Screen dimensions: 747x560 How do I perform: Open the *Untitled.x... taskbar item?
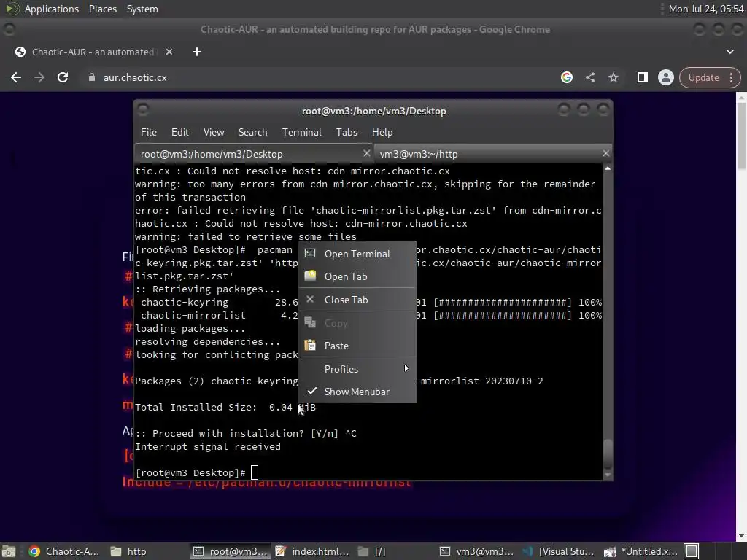click(640, 551)
